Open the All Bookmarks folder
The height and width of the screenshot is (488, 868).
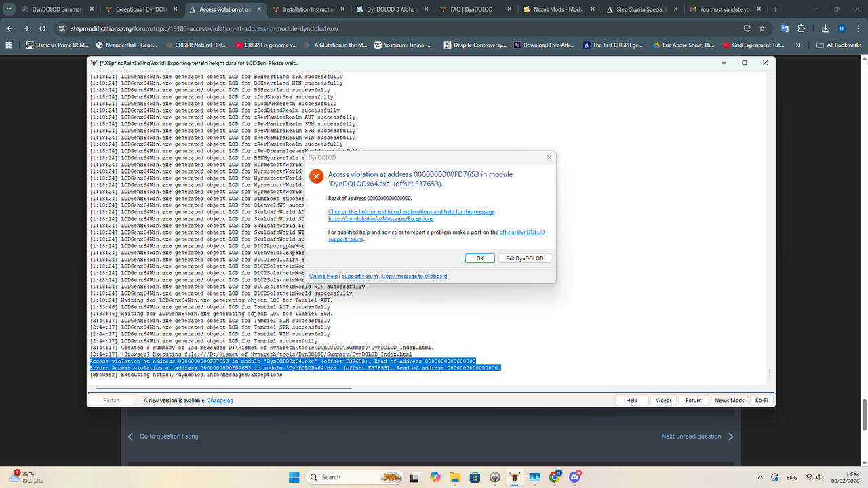[x=839, y=45]
